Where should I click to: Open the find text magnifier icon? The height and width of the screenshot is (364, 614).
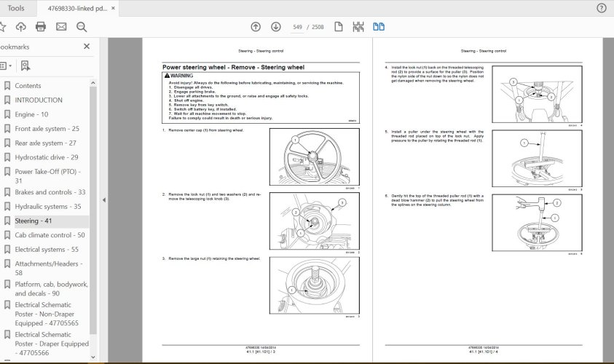(82, 27)
